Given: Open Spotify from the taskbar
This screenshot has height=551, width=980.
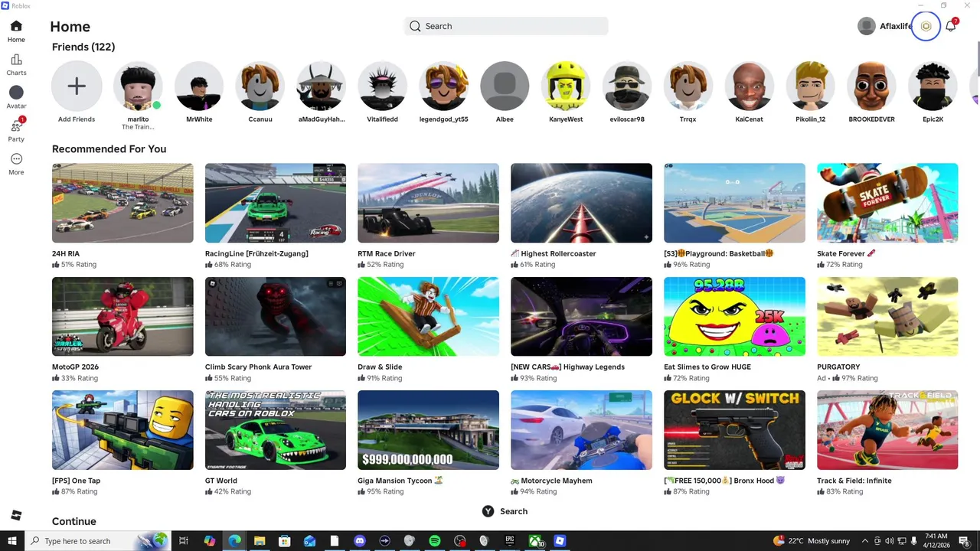Looking at the screenshot, I should click(435, 541).
